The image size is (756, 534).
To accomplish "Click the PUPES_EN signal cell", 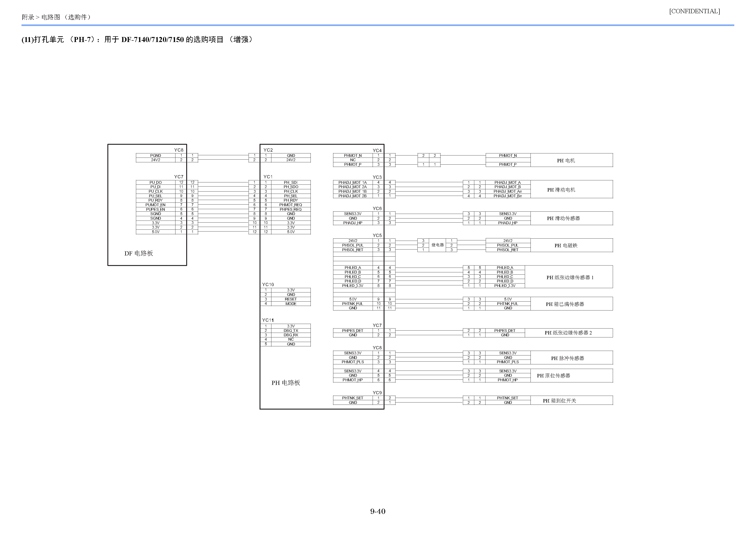I will tap(156, 209).
